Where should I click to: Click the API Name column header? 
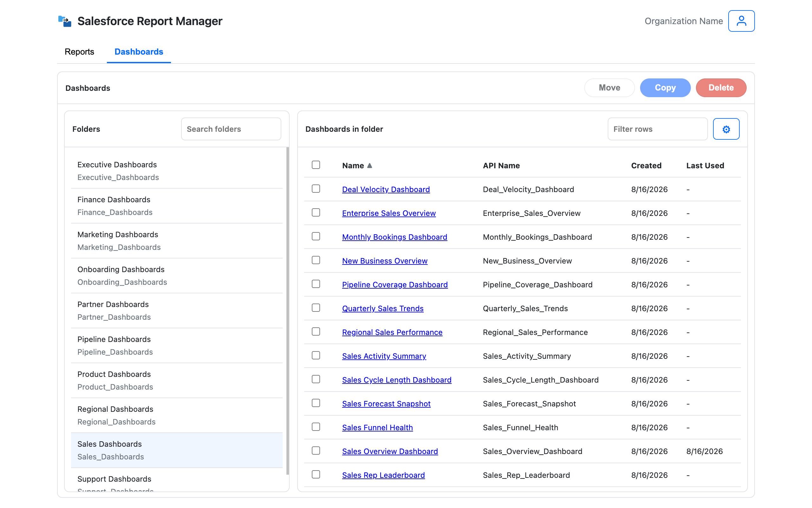(501, 166)
